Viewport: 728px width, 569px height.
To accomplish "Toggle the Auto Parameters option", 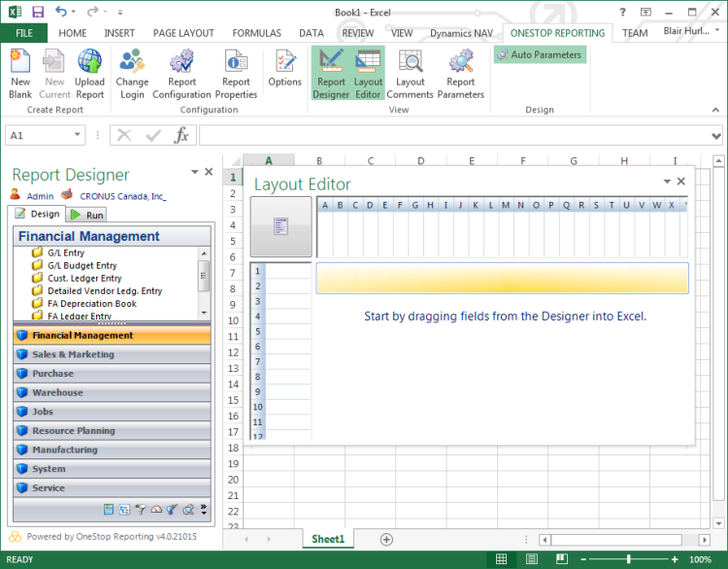I will 540,54.
